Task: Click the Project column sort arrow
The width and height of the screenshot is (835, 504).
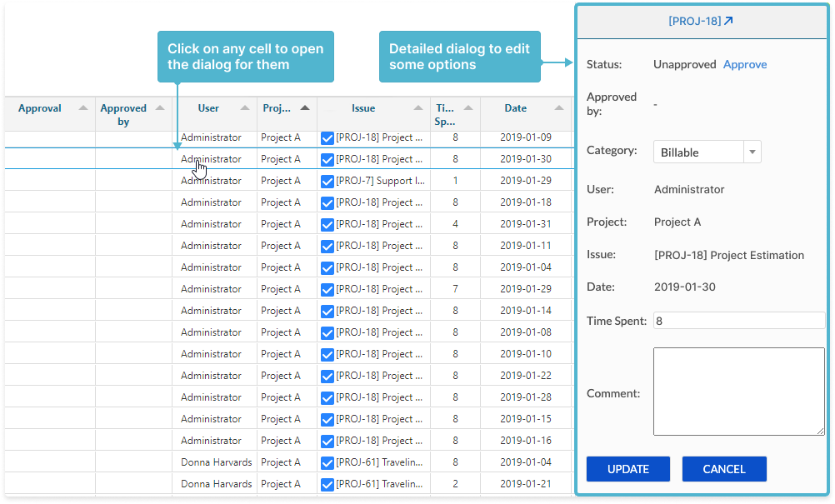Action: click(305, 108)
